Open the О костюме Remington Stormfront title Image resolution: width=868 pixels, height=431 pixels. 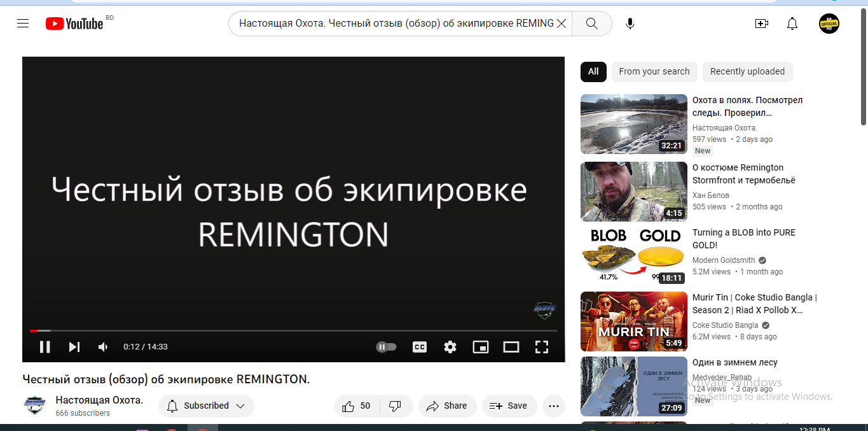click(743, 174)
